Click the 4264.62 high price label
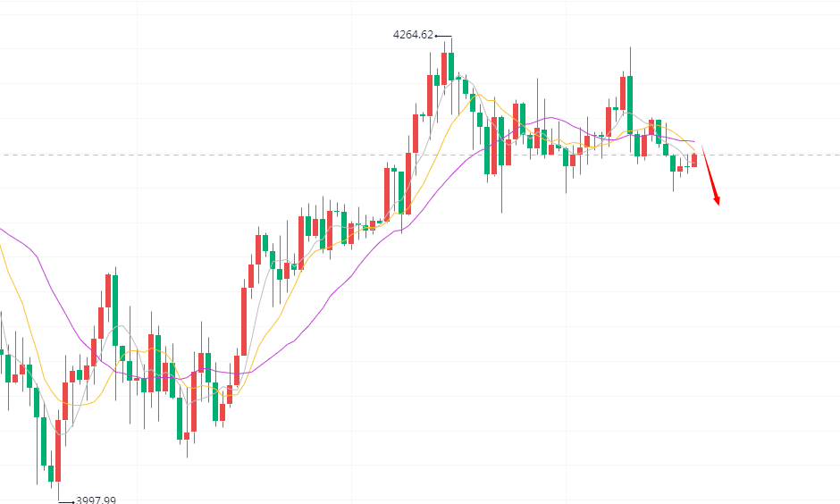The height and width of the screenshot is (504, 840). click(413, 35)
